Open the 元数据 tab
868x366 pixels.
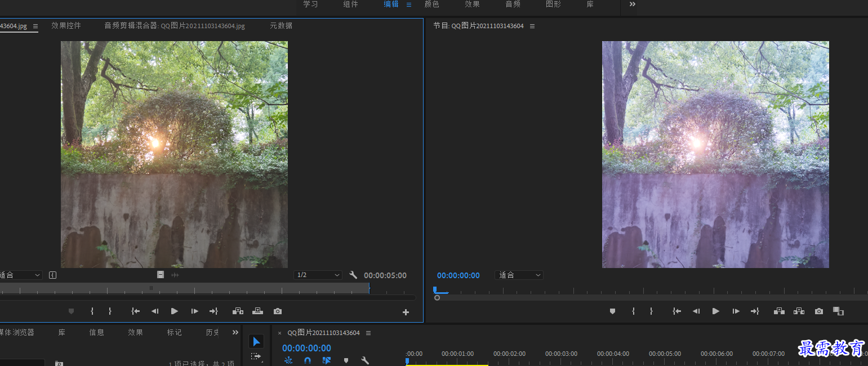click(281, 25)
